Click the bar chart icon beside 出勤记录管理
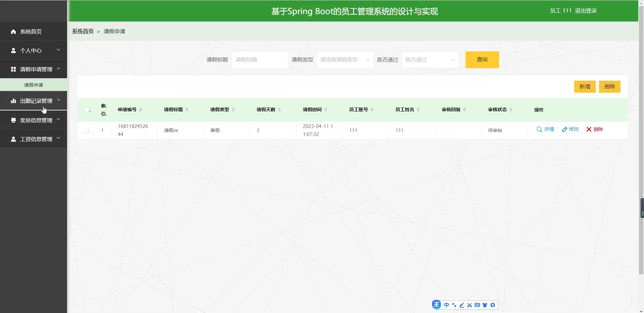The width and height of the screenshot is (644, 313). tap(13, 101)
